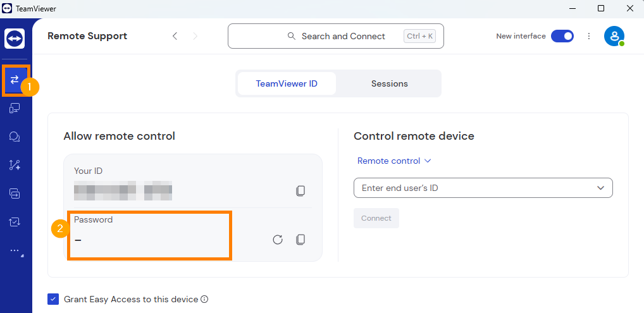Click the Connect button
The height and width of the screenshot is (313, 644).
[376, 218]
